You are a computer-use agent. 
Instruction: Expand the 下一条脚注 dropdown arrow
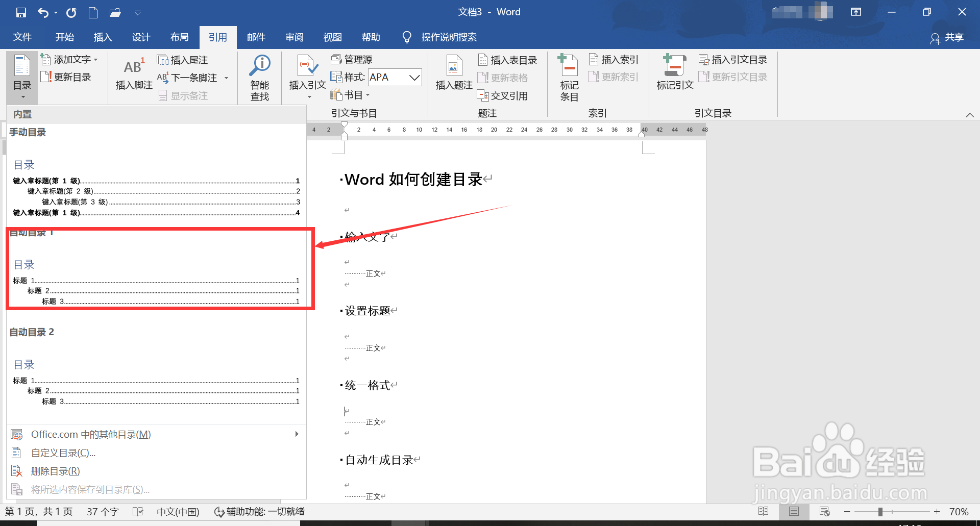(226, 78)
